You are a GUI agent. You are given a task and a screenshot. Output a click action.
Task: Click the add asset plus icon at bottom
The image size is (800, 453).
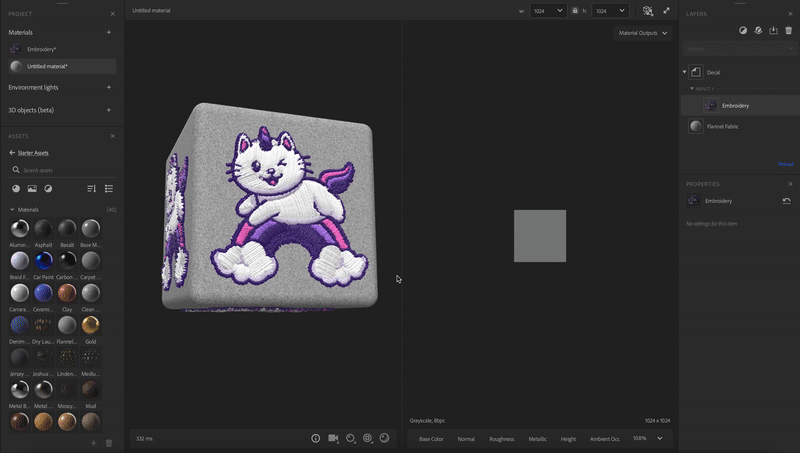pos(93,443)
